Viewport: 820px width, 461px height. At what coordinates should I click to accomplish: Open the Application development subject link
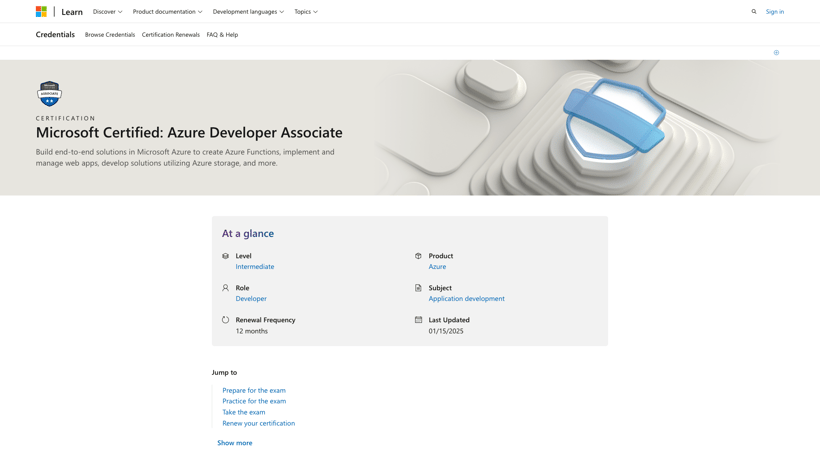[466, 299]
